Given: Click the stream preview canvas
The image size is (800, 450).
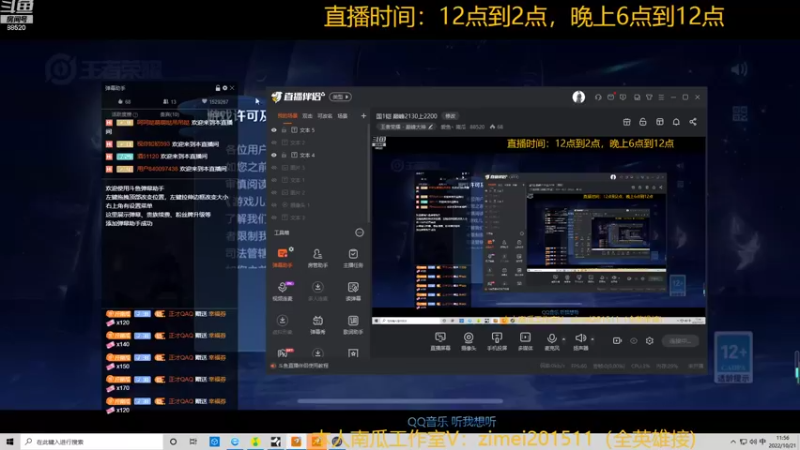Looking at the screenshot, I should (x=539, y=230).
